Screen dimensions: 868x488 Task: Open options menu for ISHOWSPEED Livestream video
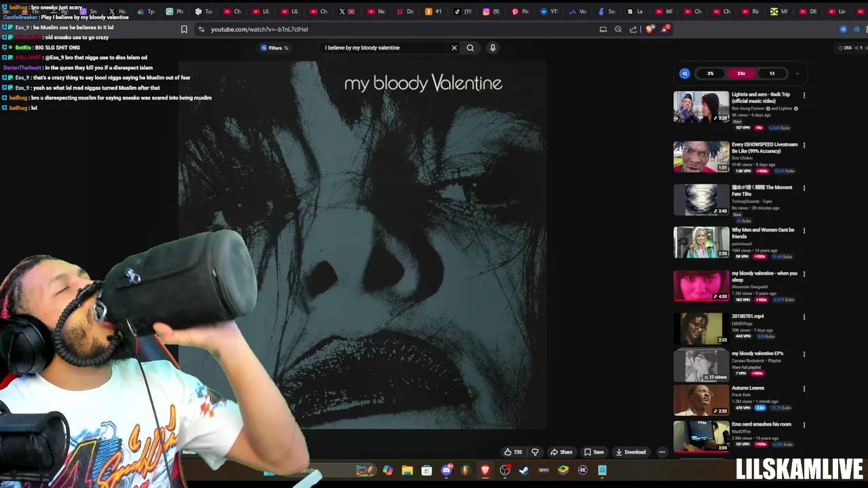pyautogui.click(x=804, y=145)
